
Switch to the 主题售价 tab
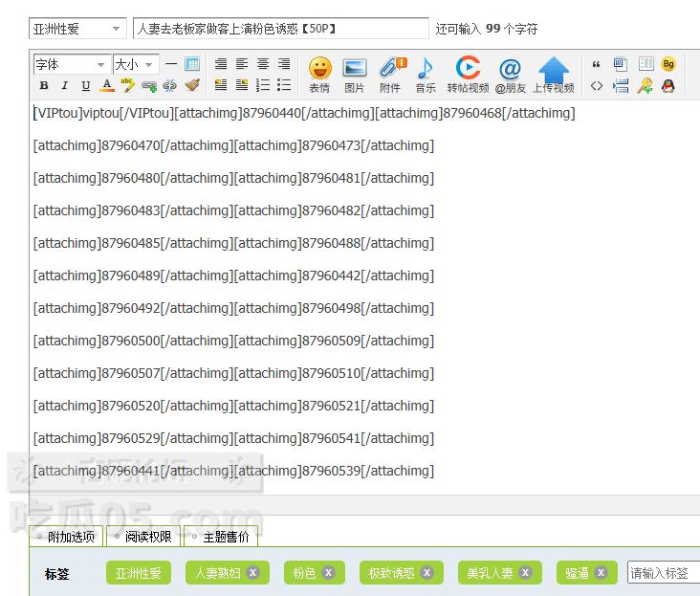(220, 537)
